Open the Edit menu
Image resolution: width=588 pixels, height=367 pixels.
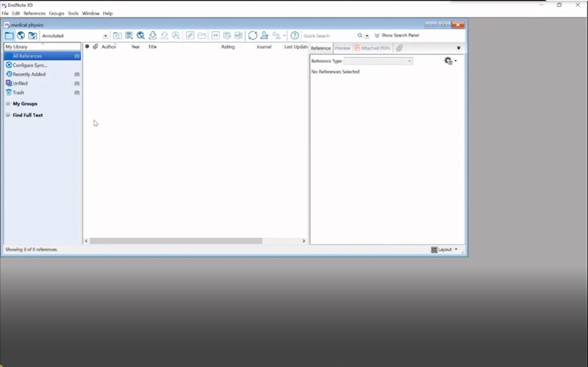[x=16, y=14]
